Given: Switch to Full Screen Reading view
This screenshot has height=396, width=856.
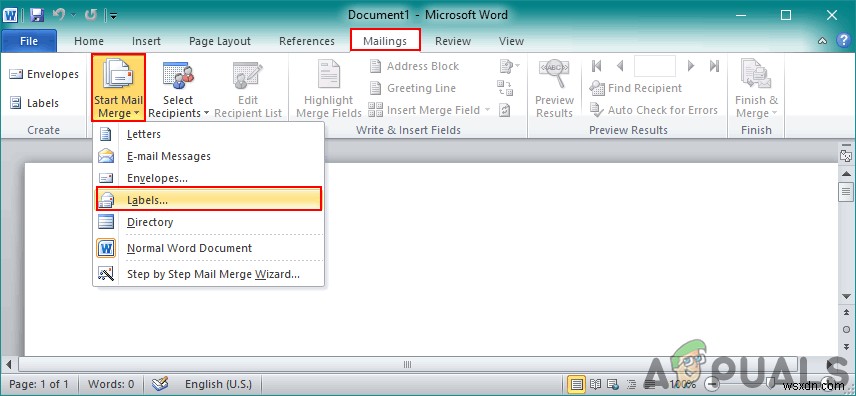Looking at the screenshot, I should pos(595,383).
